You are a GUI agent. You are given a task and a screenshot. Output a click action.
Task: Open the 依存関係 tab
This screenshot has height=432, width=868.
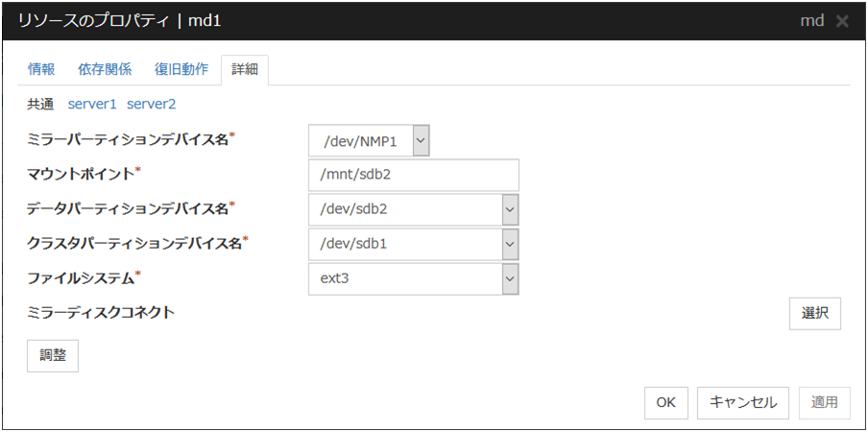[105, 69]
